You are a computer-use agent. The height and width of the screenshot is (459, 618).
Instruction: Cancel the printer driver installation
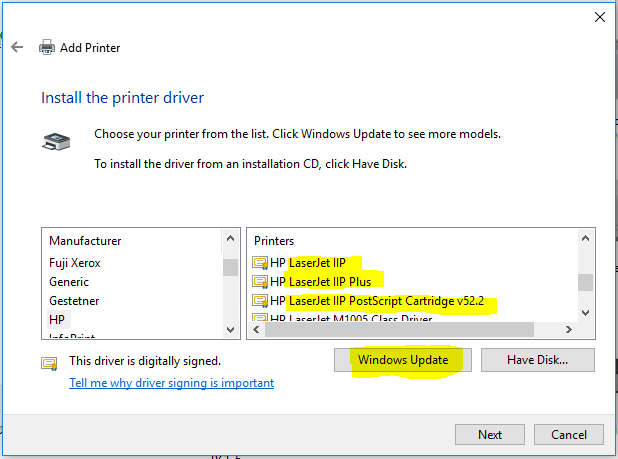568,435
